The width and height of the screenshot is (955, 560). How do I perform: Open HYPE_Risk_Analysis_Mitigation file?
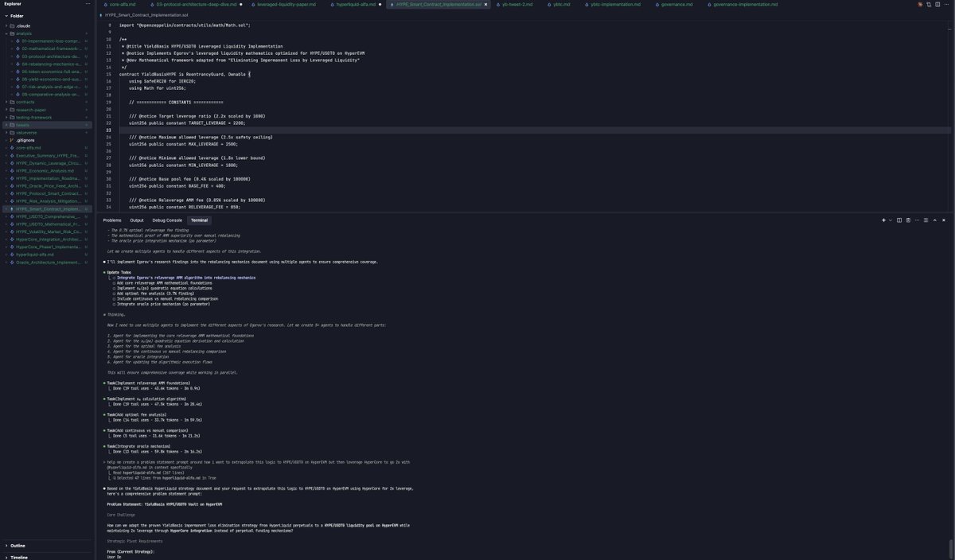click(46, 200)
